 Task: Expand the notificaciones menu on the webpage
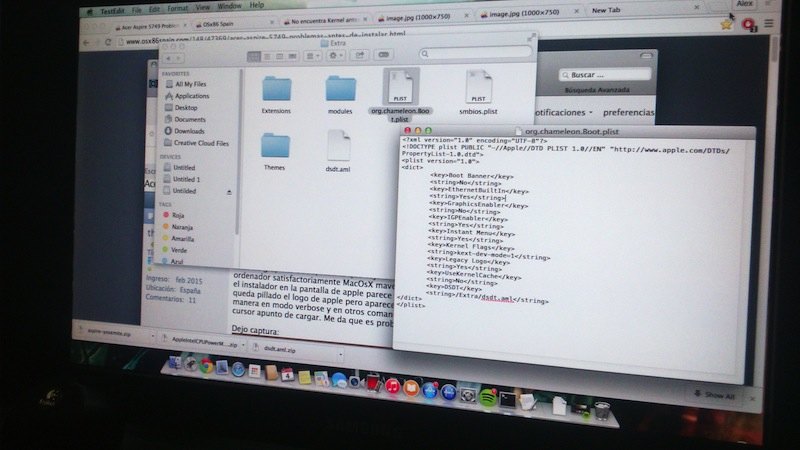563,112
